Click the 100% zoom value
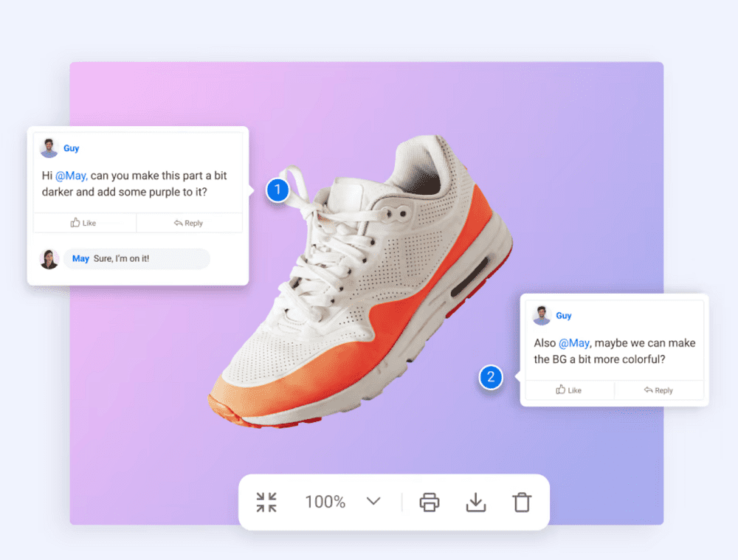The width and height of the screenshot is (738, 560). pyautogui.click(x=325, y=502)
